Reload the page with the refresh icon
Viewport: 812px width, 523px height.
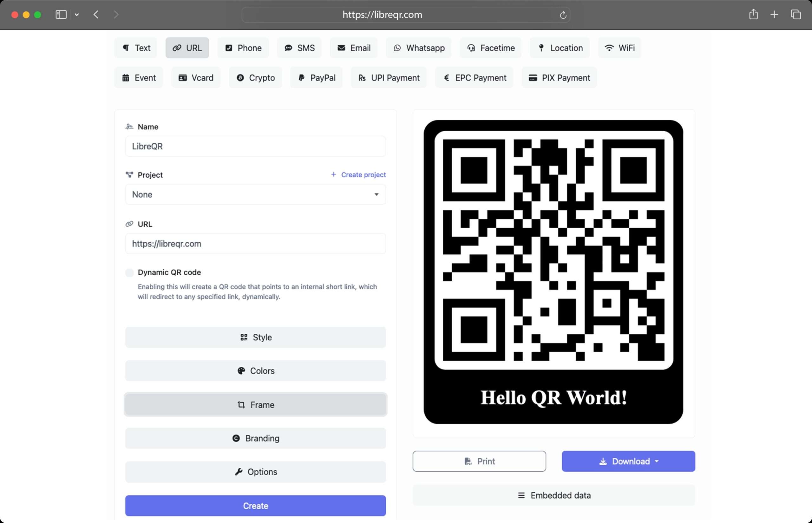point(563,15)
